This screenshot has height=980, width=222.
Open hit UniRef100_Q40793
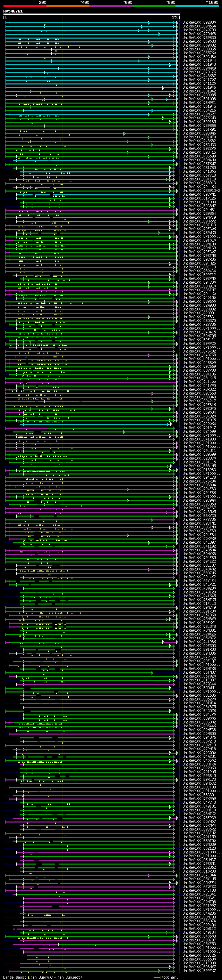[x=199, y=30]
